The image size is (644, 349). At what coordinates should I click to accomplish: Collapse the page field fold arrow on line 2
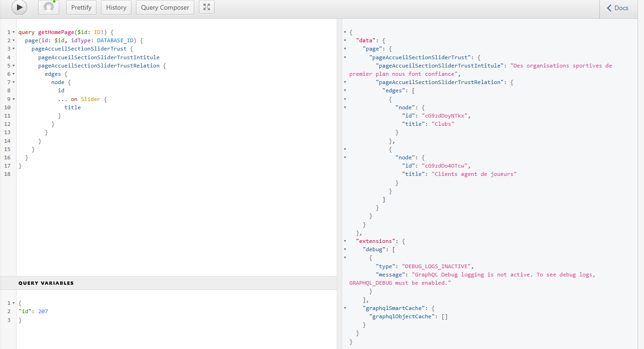click(x=14, y=41)
